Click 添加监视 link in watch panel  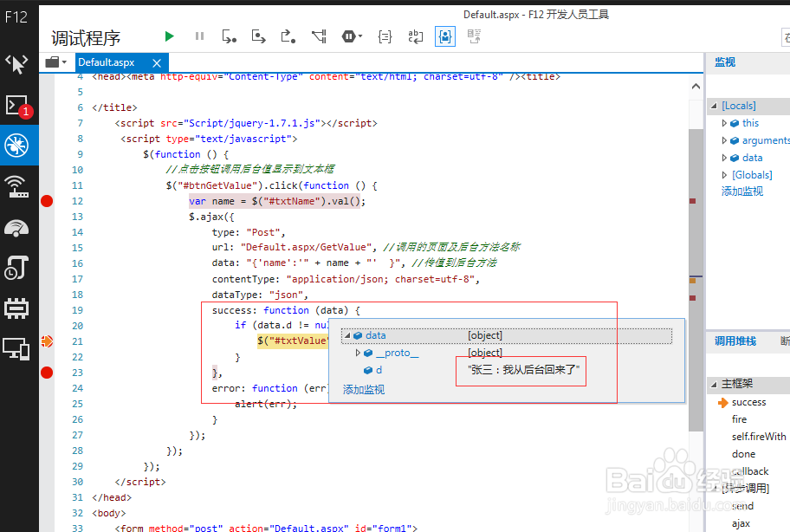742,191
